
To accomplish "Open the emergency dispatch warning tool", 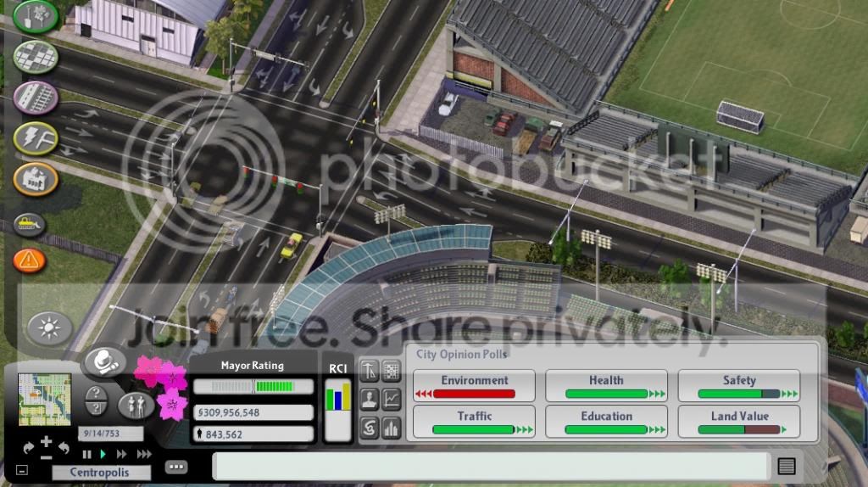I will click(x=29, y=260).
